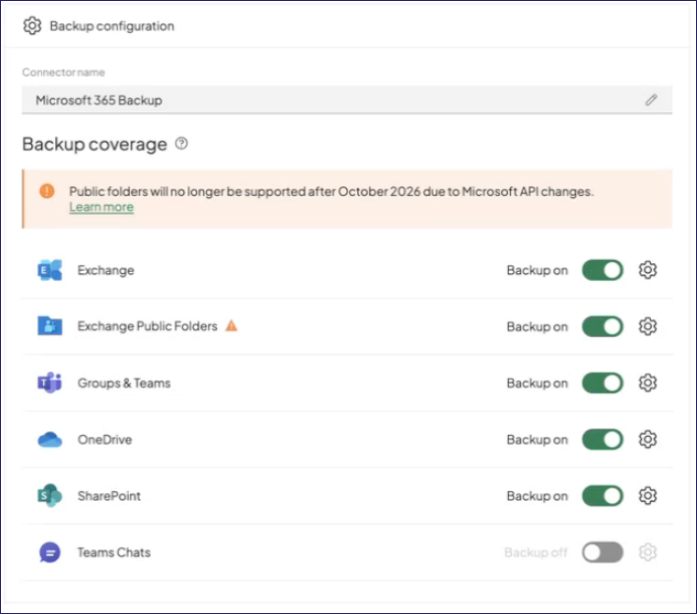This screenshot has height=614, width=697.
Task: Select the Exchange Public Folders label
Action: pos(148,326)
